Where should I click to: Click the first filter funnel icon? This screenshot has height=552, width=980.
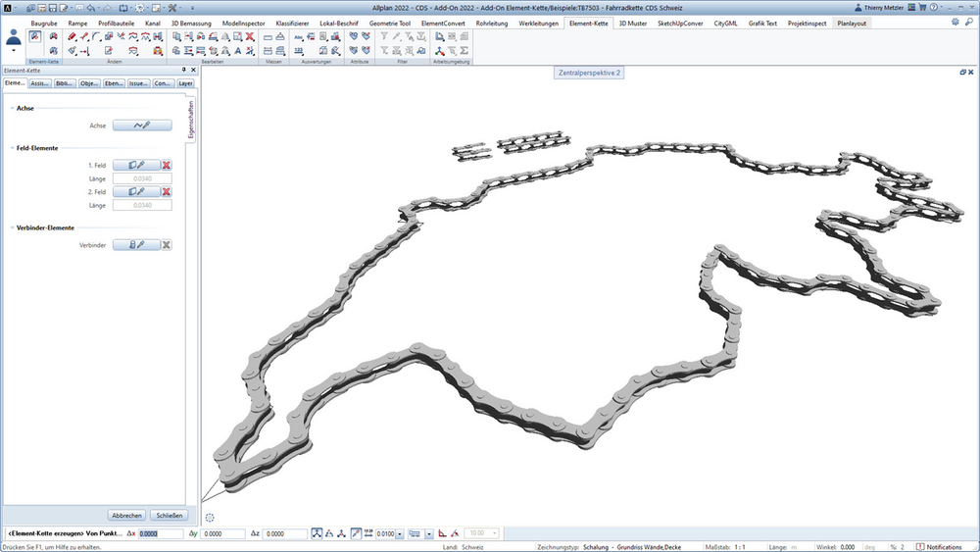[384, 37]
